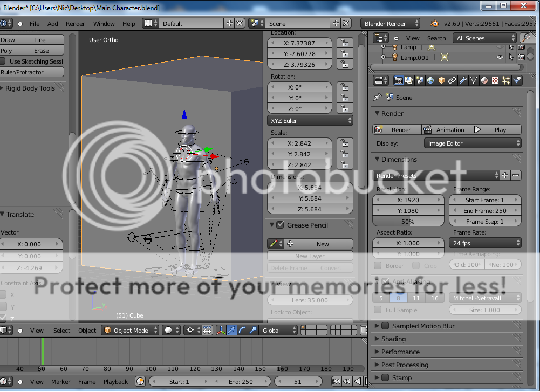Open the Texture checkered properties icon
Screen dimensions: 540x392
(495, 80)
